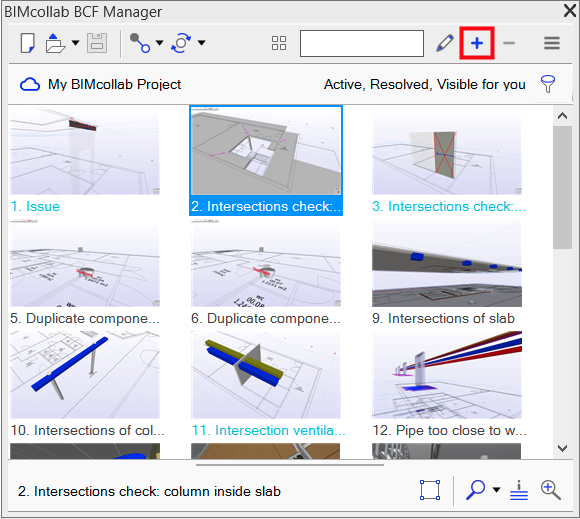Screen dimensions: 580x519
Task: Add a new issue with plus icon
Action: pos(477,43)
